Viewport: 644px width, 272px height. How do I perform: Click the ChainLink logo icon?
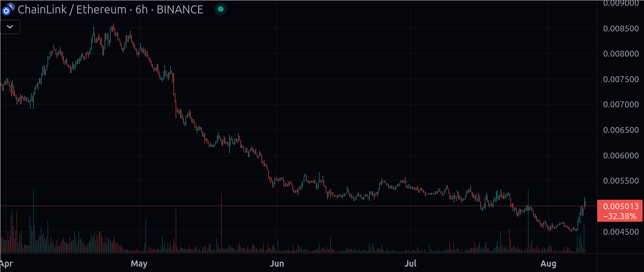pyautogui.click(x=6, y=10)
